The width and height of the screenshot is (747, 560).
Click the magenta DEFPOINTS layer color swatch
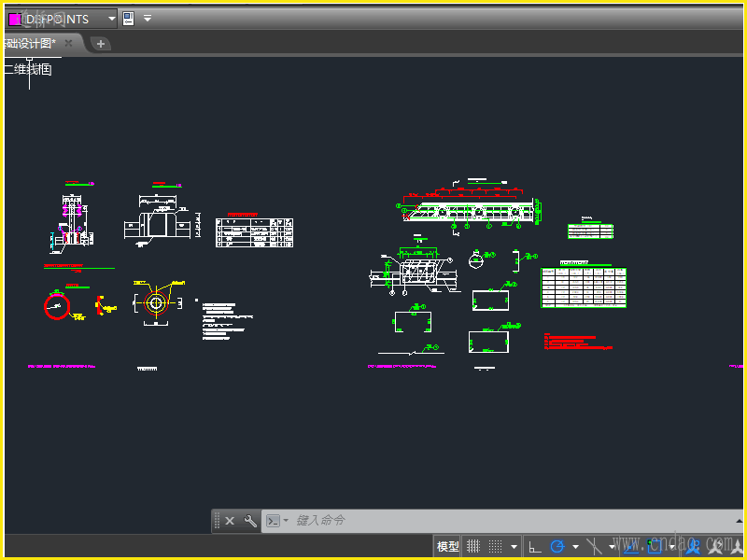14,19
